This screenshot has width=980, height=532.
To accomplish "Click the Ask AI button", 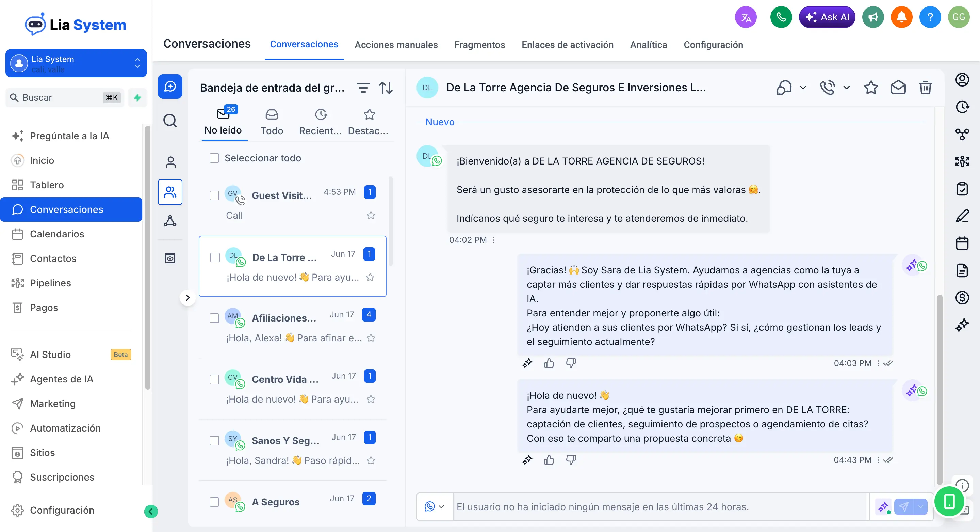I will 827,17.
